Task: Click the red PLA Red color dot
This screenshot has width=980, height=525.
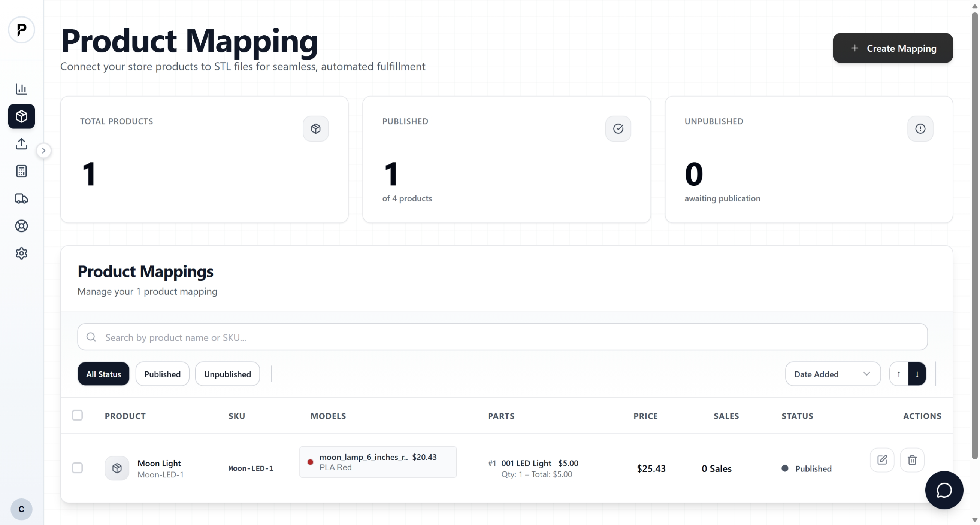Action: pyautogui.click(x=310, y=462)
